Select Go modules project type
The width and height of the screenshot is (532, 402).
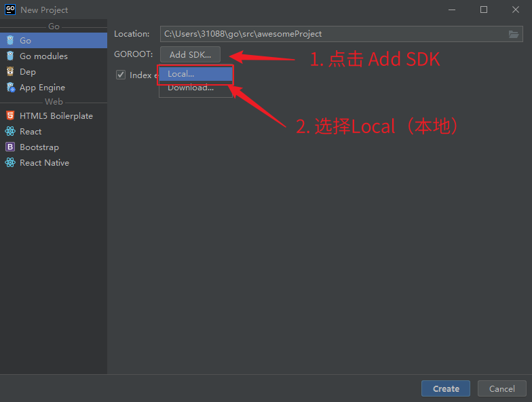click(43, 56)
